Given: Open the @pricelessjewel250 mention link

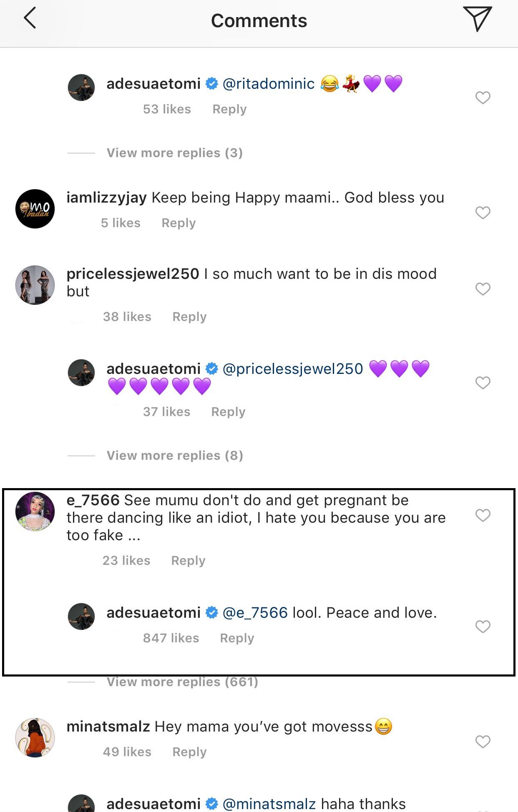Looking at the screenshot, I should [293, 369].
